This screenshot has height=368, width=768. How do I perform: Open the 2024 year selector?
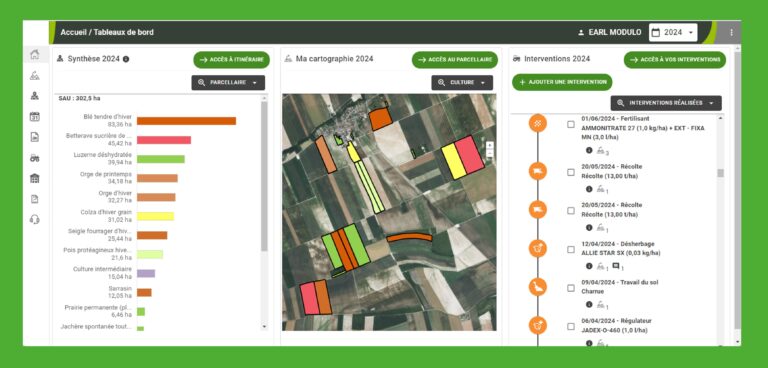click(x=673, y=32)
